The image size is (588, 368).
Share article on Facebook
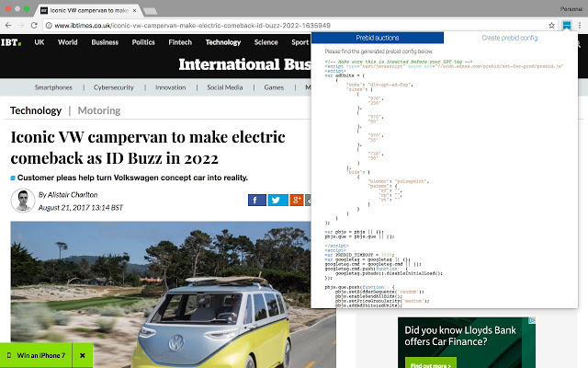[x=256, y=200]
